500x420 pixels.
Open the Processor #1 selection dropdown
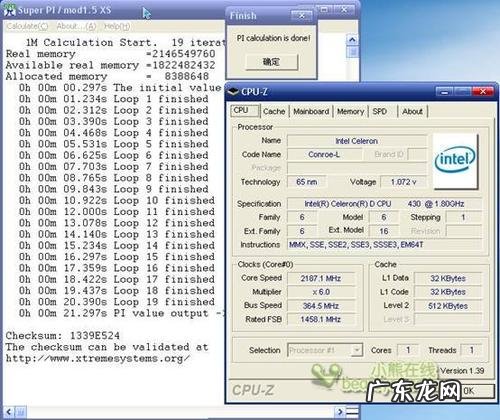click(x=325, y=350)
